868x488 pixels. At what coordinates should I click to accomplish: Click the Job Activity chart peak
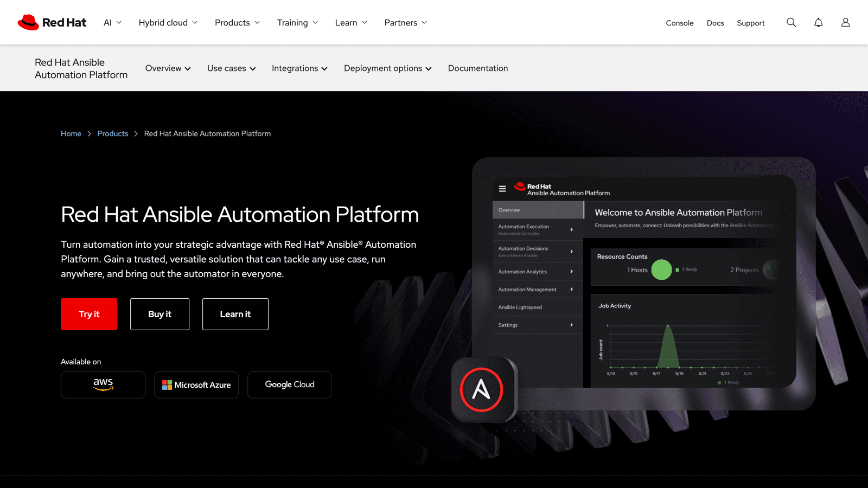[x=668, y=327]
